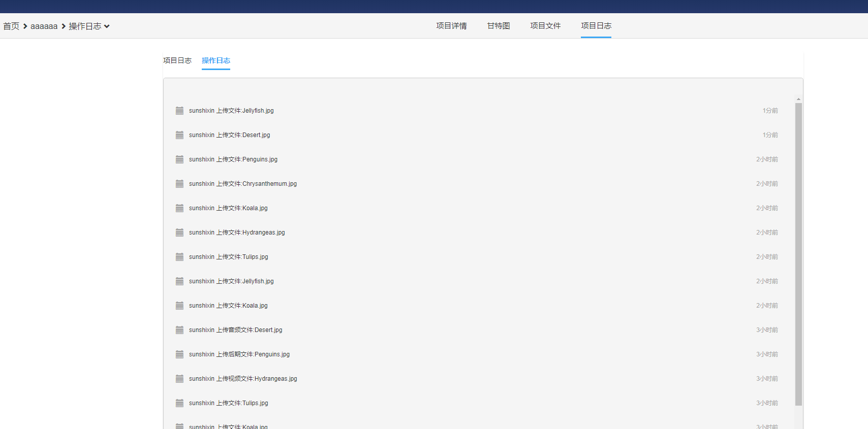Click the log list scrollbar up arrow
Image resolution: width=868 pixels, height=429 pixels.
click(798, 99)
